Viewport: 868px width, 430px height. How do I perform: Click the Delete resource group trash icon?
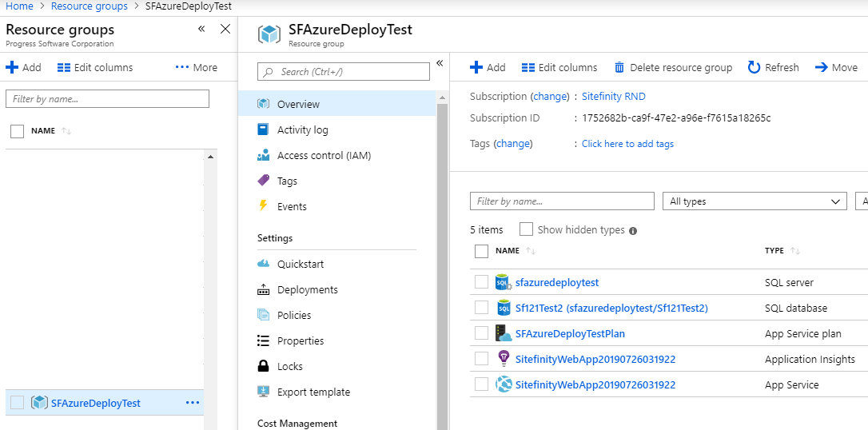[x=619, y=68]
